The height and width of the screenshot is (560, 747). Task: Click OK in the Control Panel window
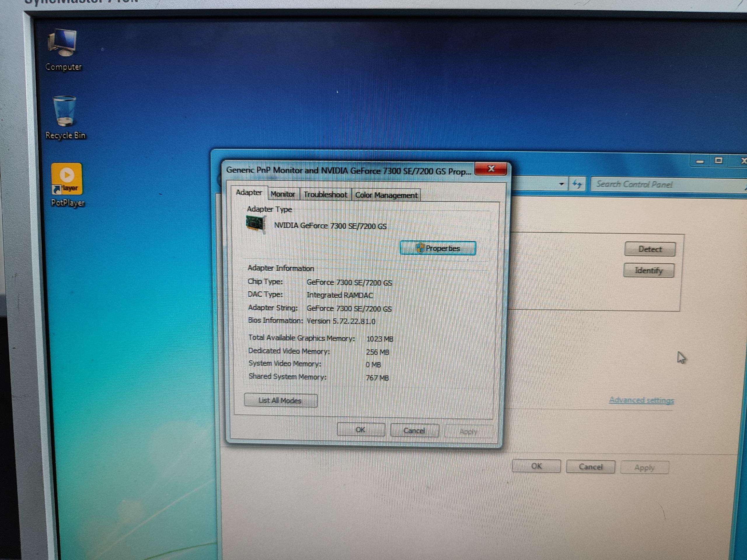[536, 466]
